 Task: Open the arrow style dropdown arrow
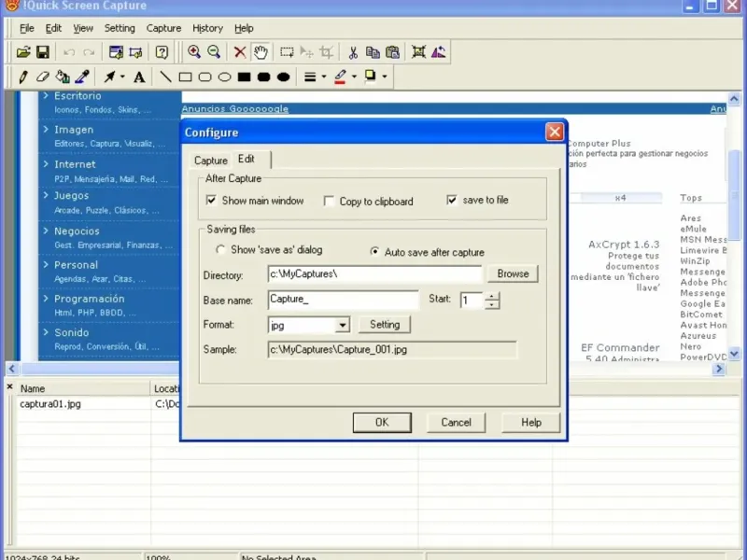pyautogui.click(x=122, y=77)
